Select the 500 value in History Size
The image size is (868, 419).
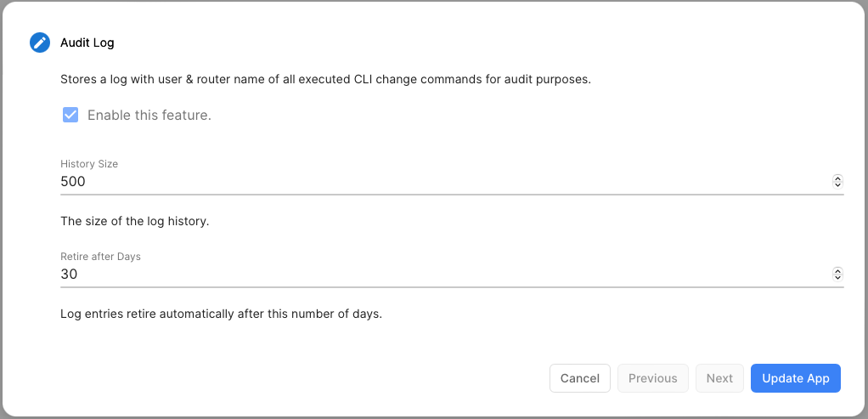pyautogui.click(x=73, y=181)
